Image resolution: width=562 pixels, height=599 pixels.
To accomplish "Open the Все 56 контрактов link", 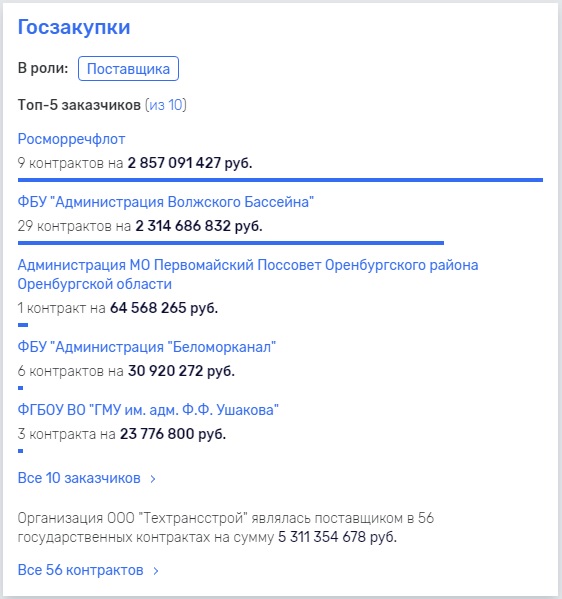I will tap(81, 570).
